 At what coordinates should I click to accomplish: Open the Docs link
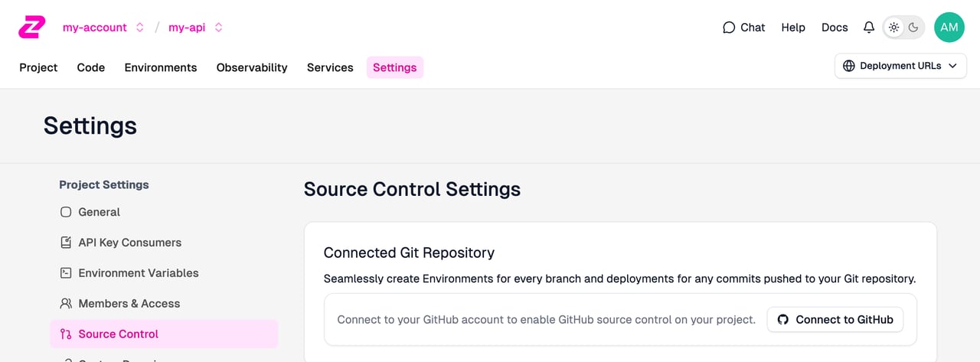[835, 28]
